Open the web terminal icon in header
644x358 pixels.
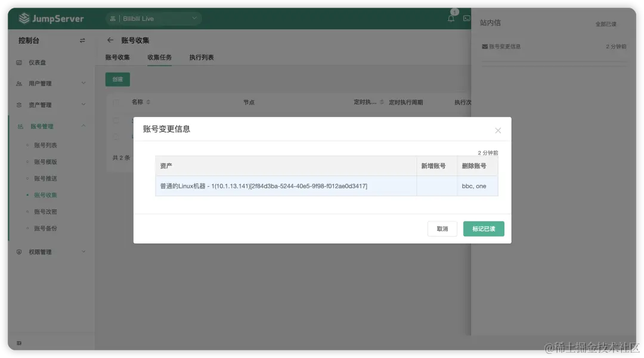click(x=466, y=18)
